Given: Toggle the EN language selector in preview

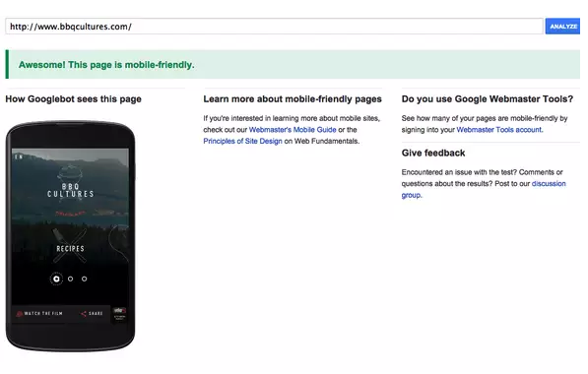Looking at the screenshot, I should coord(19,156).
